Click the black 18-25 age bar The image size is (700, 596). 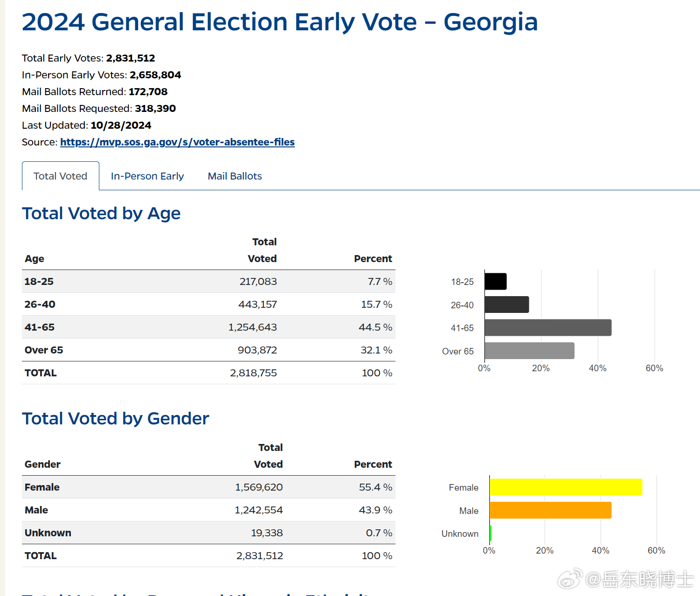click(x=495, y=282)
